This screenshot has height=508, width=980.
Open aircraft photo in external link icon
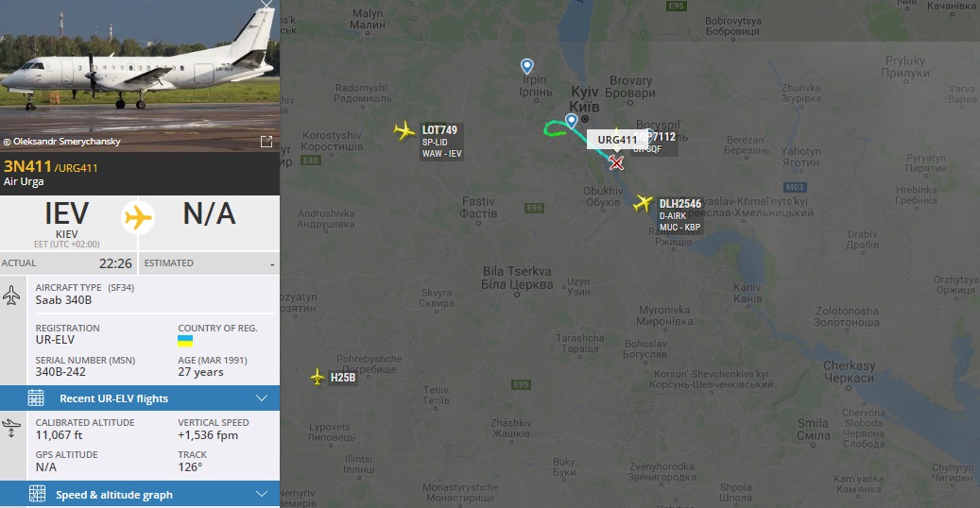point(266,142)
